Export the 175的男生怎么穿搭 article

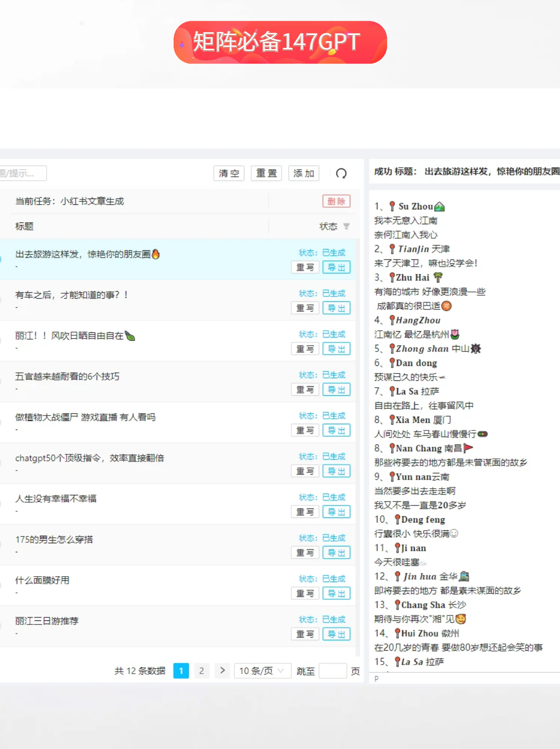point(336,553)
